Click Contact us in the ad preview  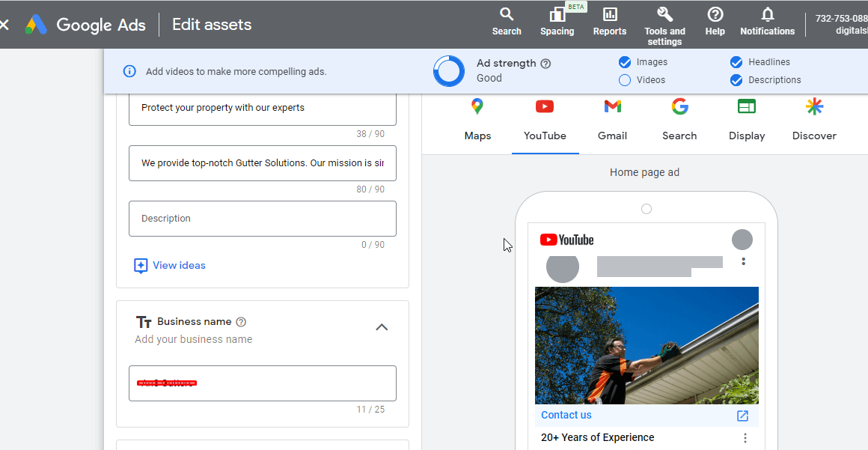pyautogui.click(x=566, y=415)
